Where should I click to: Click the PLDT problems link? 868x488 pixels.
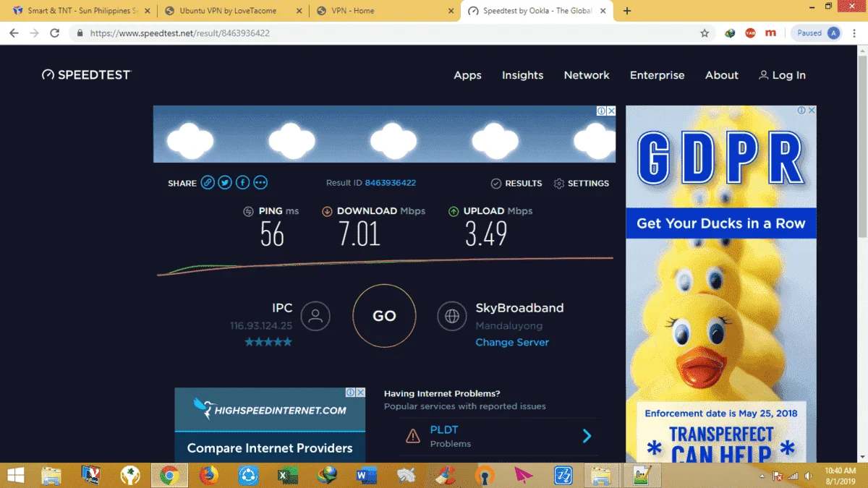[444, 429]
